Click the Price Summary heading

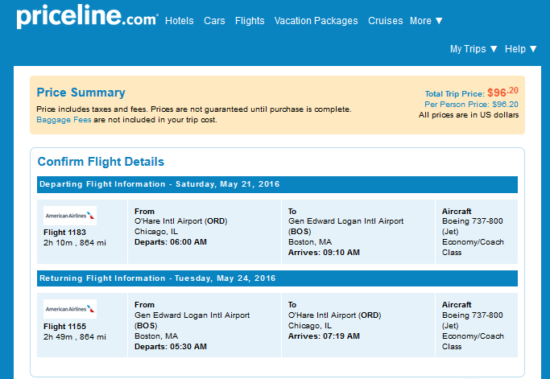click(81, 92)
